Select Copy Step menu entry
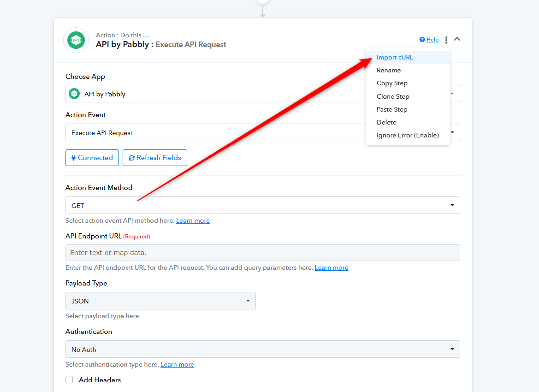This screenshot has width=539, height=392. click(x=408, y=83)
